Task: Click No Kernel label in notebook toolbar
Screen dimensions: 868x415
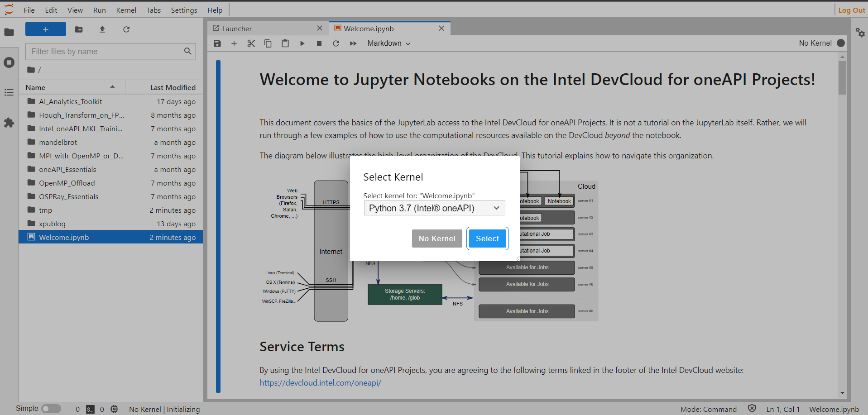Action: point(815,43)
